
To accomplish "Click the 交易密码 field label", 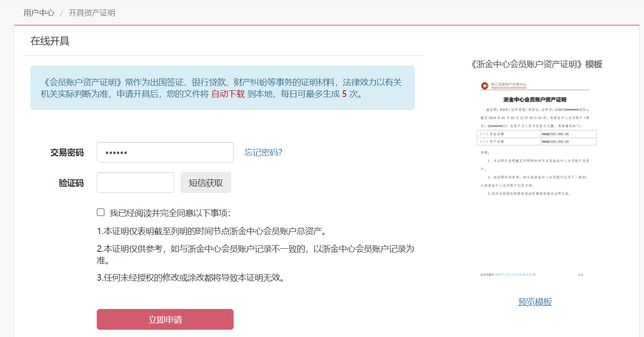I will 67,153.
